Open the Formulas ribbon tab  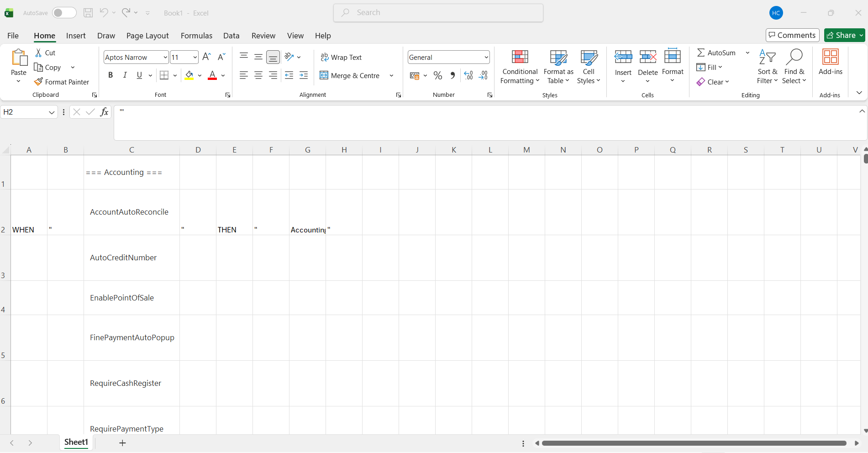tap(196, 36)
